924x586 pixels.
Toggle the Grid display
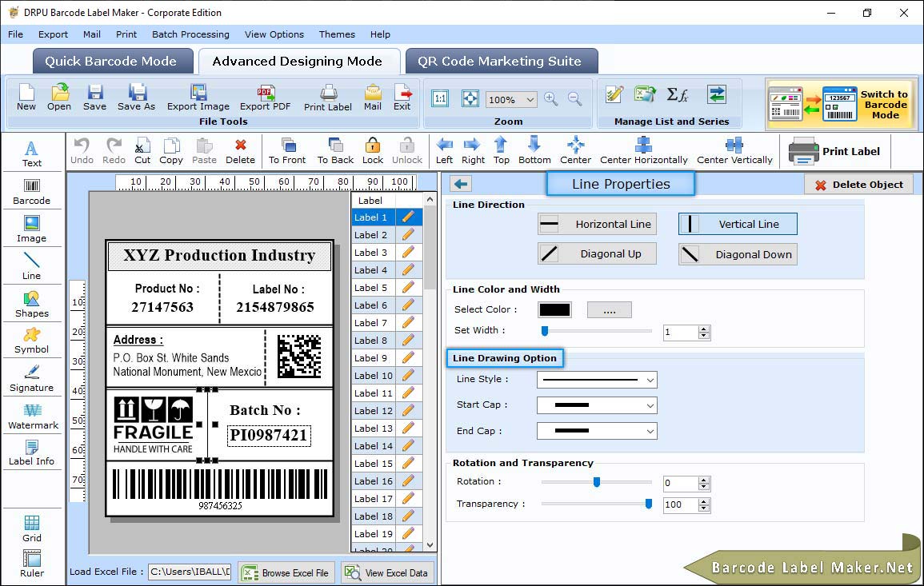[32, 528]
